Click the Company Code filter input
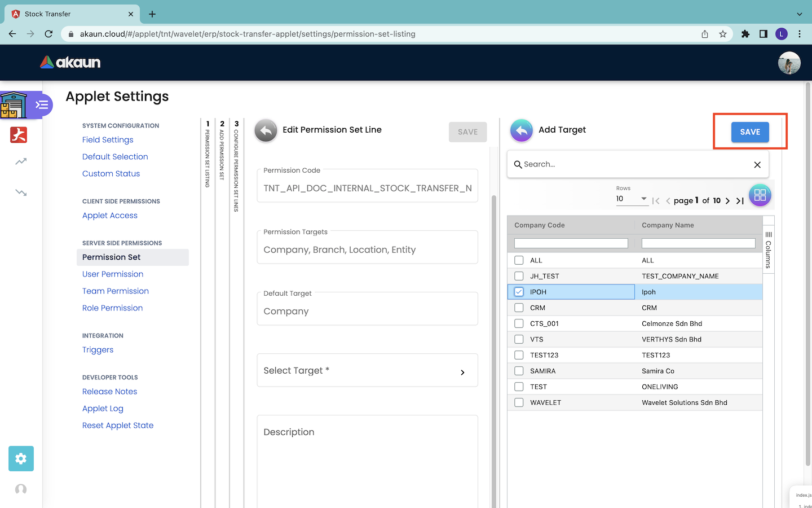Viewport: 812px width, 508px height. (571, 243)
